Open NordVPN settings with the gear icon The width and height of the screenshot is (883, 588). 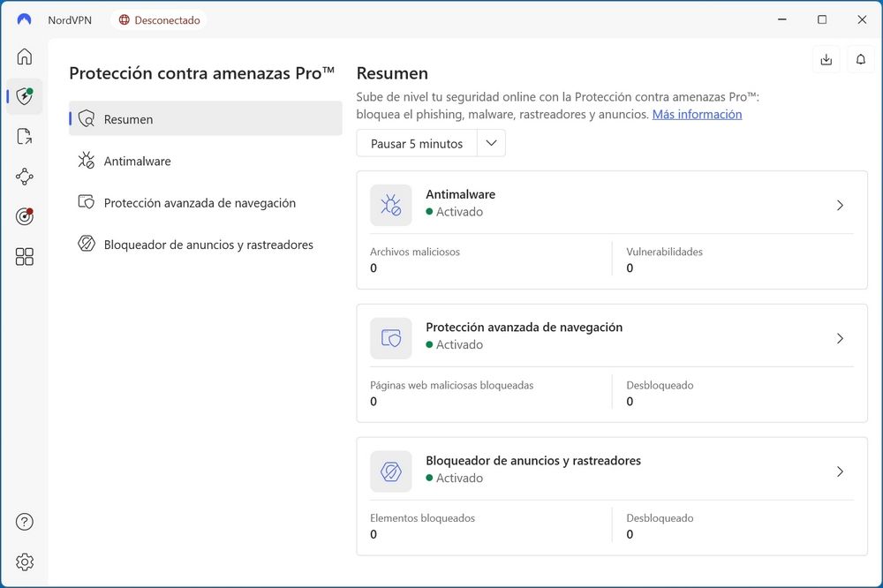click(x=24, y=562)
